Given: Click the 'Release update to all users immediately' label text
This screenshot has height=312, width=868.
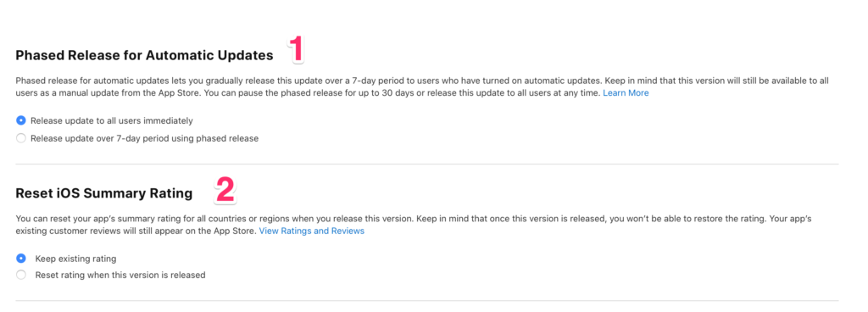Looking at the screenshot, I should [112, 120].
